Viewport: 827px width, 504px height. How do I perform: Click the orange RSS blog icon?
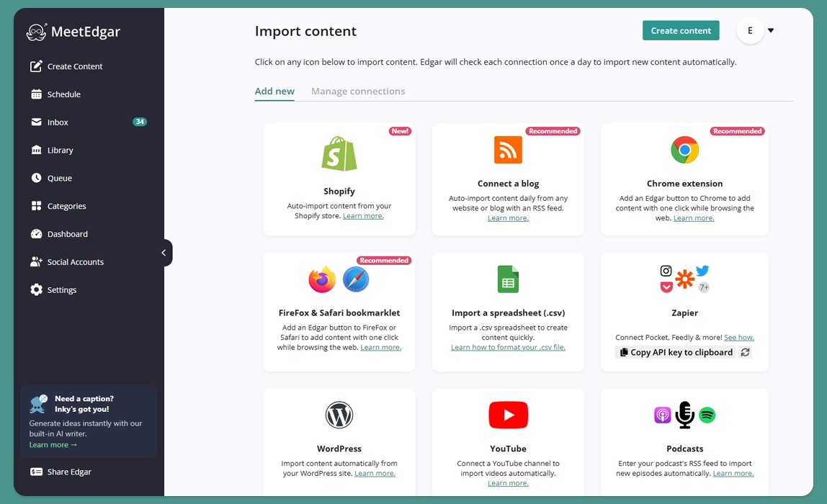(508, 150)
